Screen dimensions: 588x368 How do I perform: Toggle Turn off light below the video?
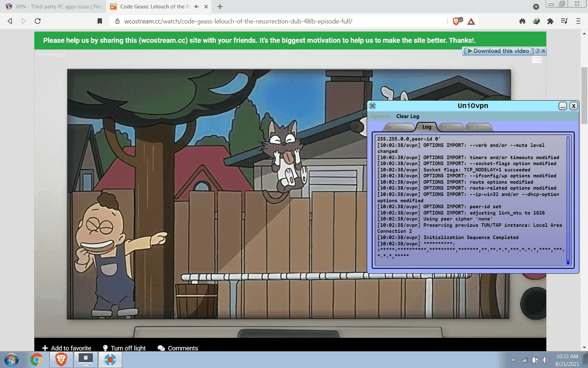(x=124, y=348)
